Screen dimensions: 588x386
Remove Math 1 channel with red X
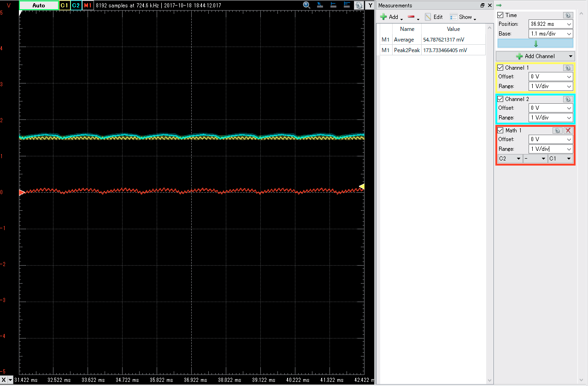(x=568, y=131)
